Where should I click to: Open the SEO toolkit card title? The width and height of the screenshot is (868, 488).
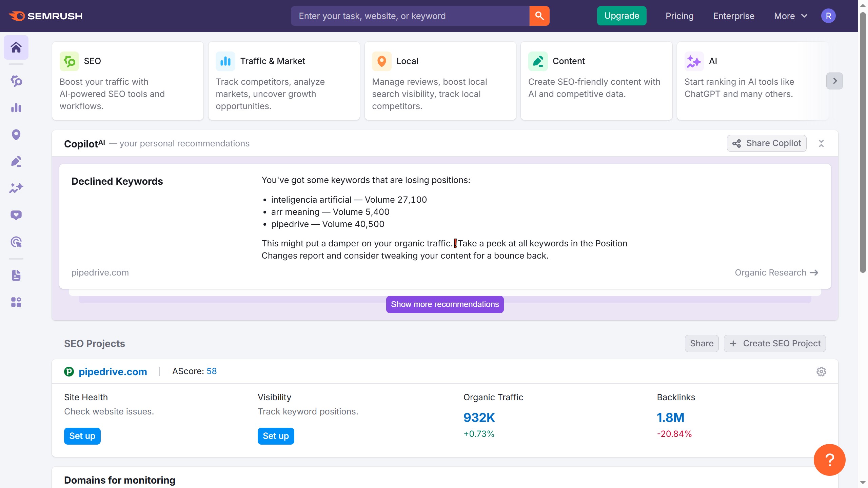[92, 61]
